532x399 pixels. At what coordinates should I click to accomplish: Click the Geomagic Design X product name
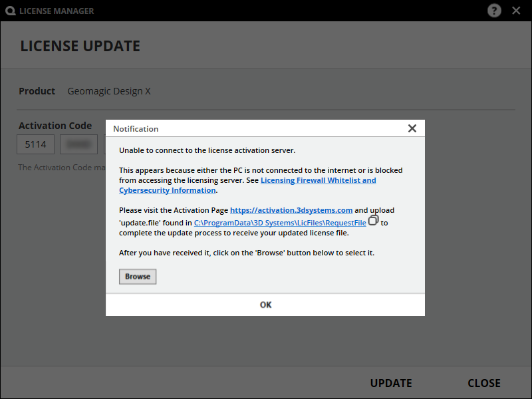(109, 91)
